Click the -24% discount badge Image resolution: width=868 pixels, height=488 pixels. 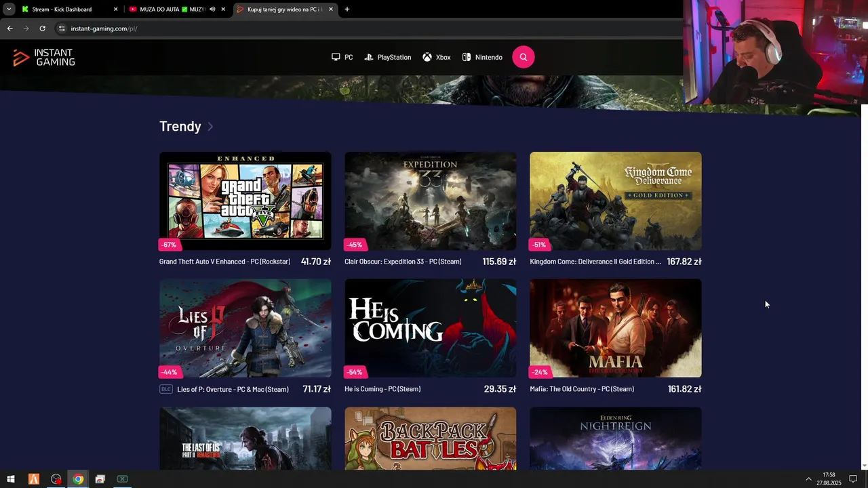540,372
